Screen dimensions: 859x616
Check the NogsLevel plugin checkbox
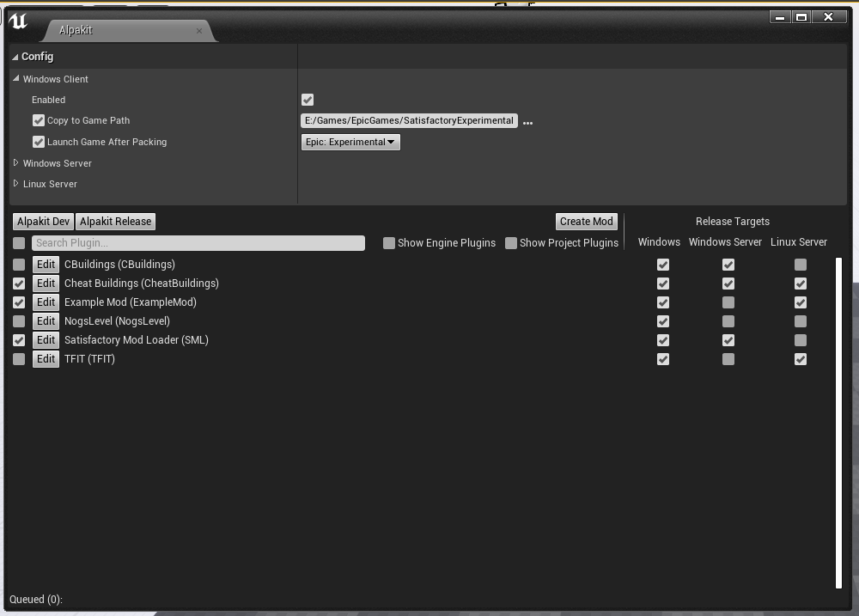coord(19,321)
